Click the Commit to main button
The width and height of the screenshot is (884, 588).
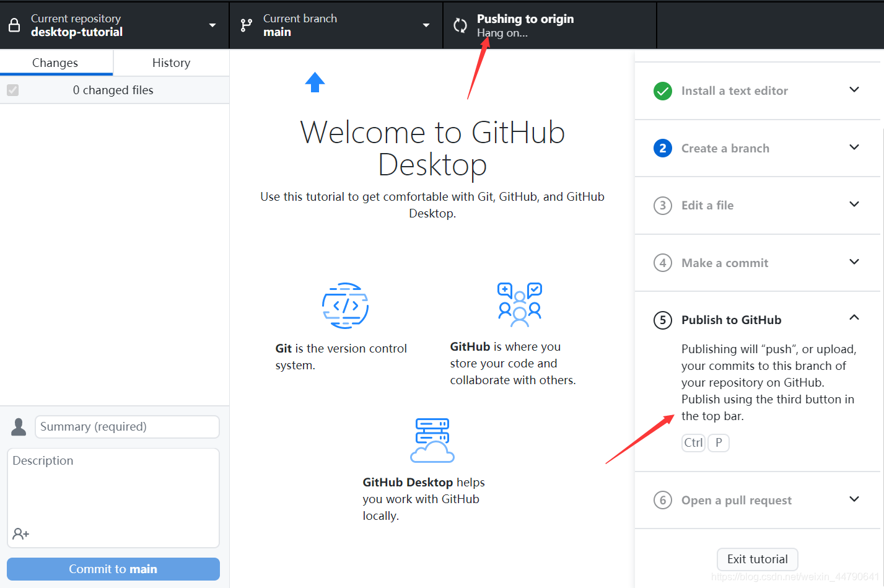113,569
